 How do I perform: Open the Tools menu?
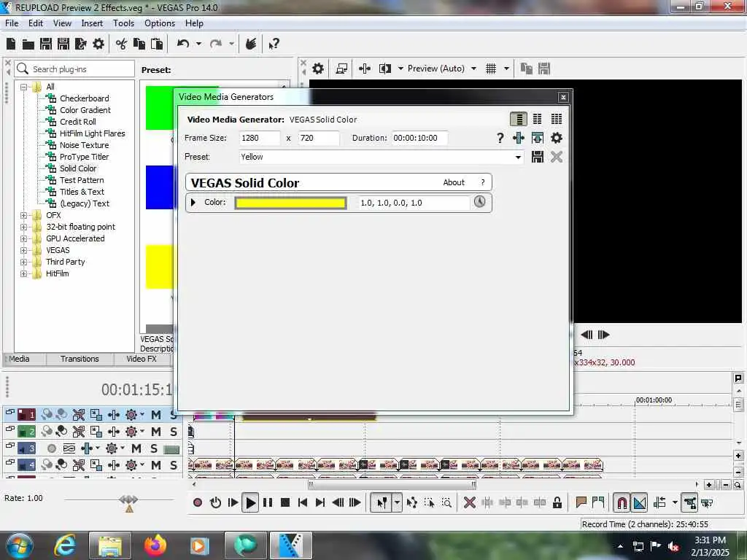pos(123,23)
